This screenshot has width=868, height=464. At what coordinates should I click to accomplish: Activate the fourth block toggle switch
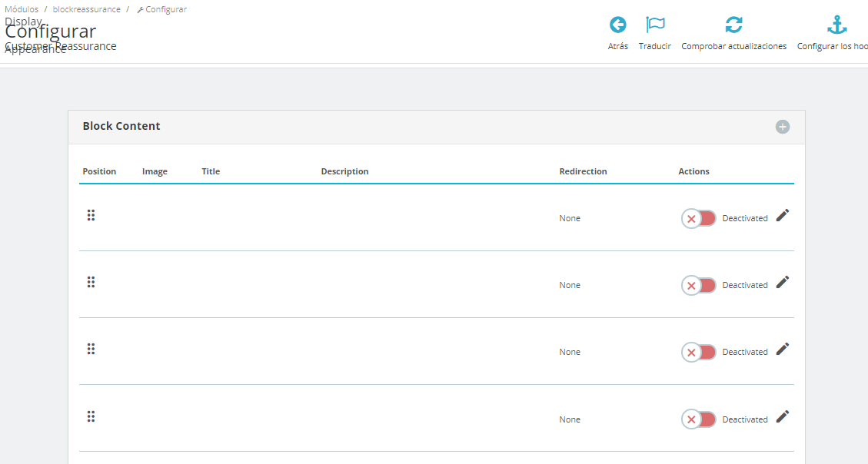(x=699, y=419)
